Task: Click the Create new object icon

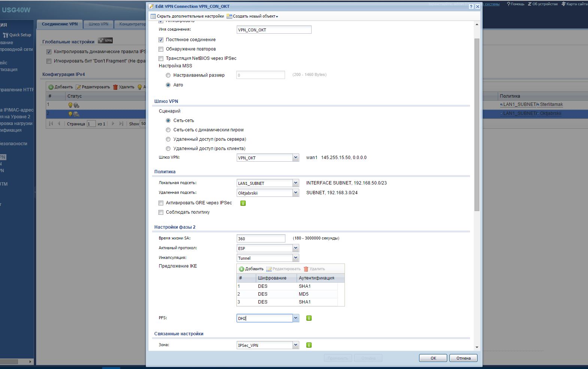Action: pos(229,16)
